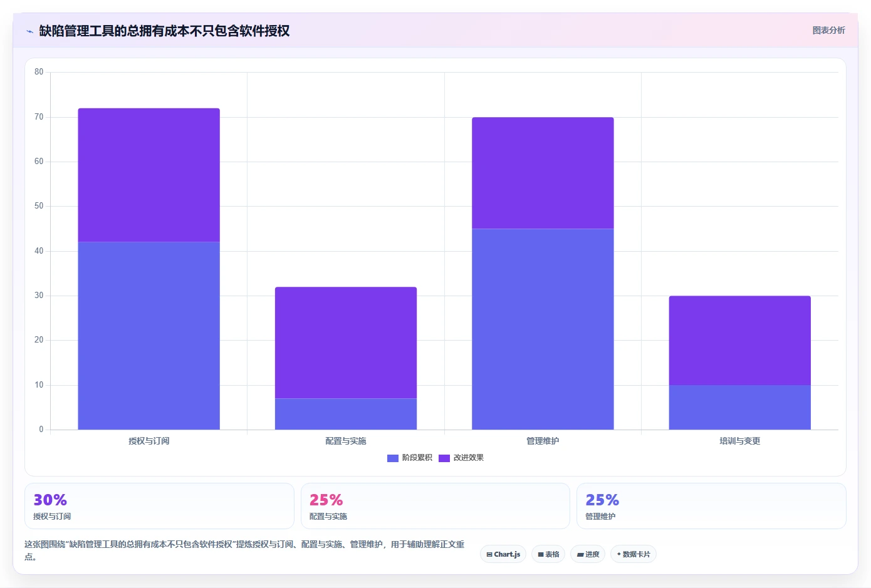Click the 阶段累积 legend label
The width and height of the screenshot is (871, 588).
[417, 458]
